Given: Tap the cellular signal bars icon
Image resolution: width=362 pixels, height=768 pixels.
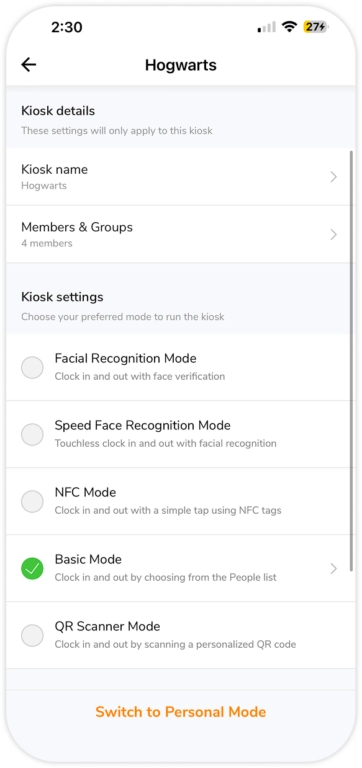Looking at the screenshot, I should click(266, 27).
